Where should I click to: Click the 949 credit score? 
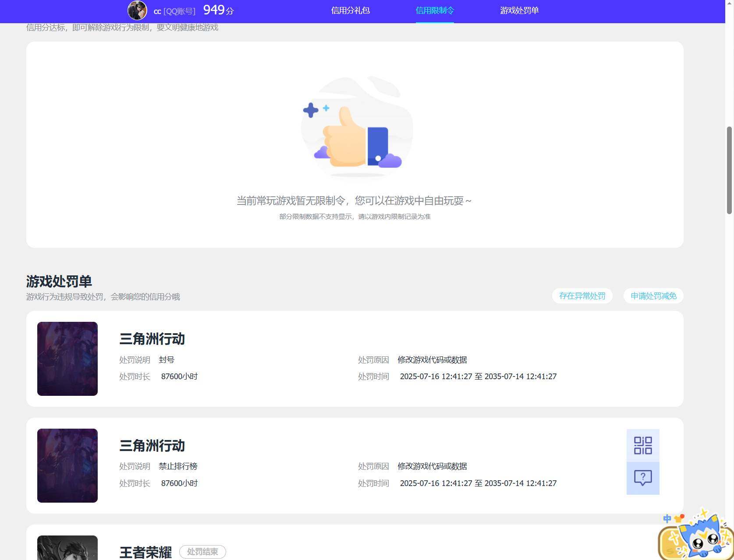pyautogui.click(x=218, y=10)
